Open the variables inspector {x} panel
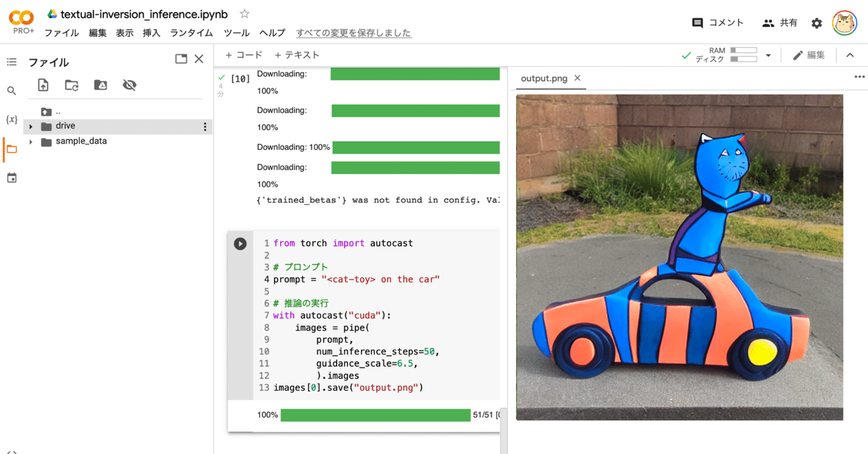The width and height of the screenshot is (868, 454). (x=11, y=119)
